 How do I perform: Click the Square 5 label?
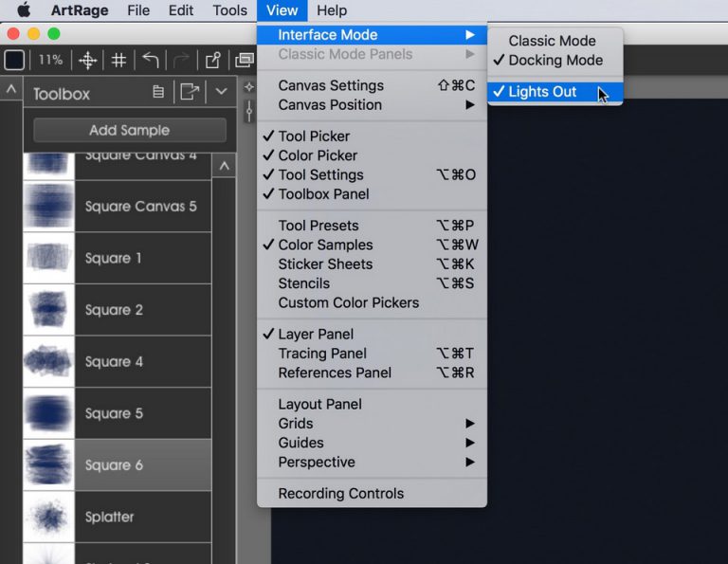tap(114, 413)
